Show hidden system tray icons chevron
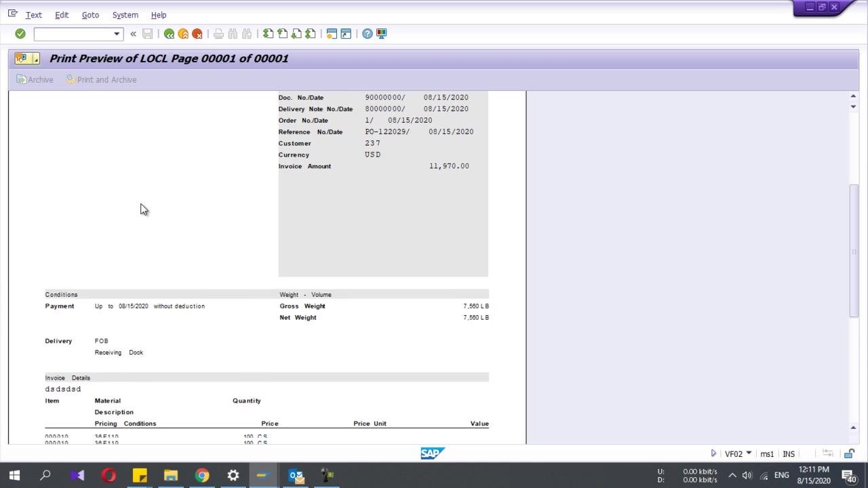868x488 pixels. point(732,475)
